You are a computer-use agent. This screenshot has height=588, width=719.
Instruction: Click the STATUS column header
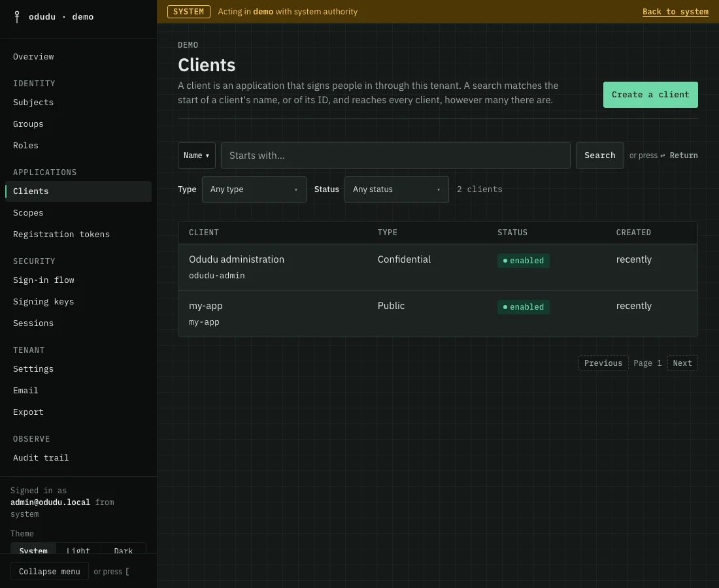point(512,233)
